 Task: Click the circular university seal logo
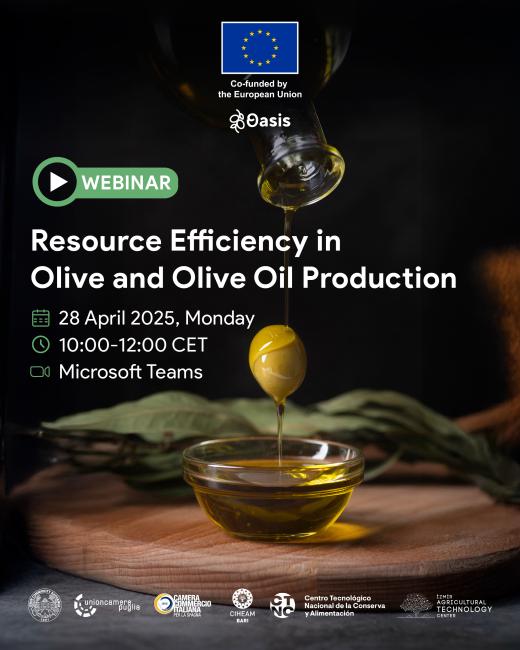click(x=44, y=605)
